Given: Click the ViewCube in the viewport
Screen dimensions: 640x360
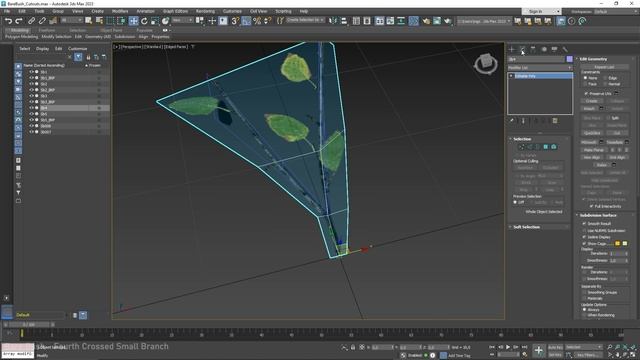Looking at the screenshot, I should [x=486, y=64].
